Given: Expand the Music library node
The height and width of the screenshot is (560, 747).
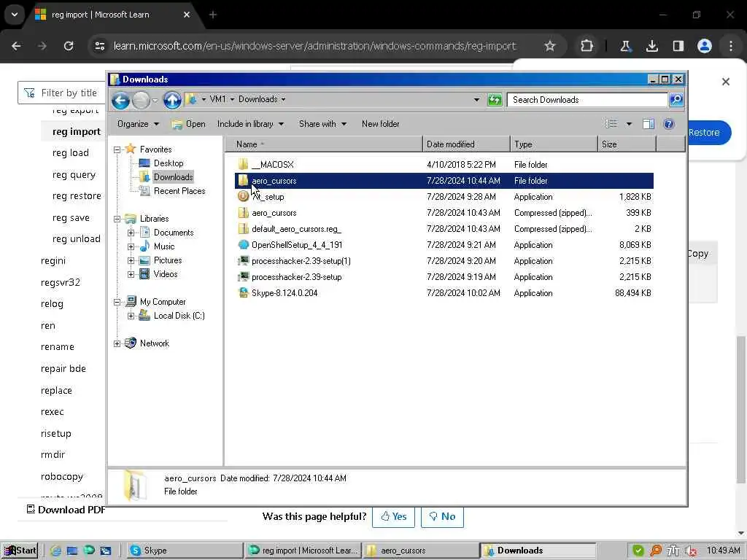Looking at the screenshot, I should click(x=131, y=246).
